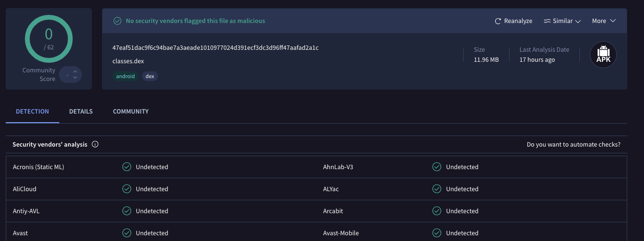Image resolution: width=644 pixels, height=241 pixels.
Task: Click the Undetected result for AliCloud
Action: (152, 189)
